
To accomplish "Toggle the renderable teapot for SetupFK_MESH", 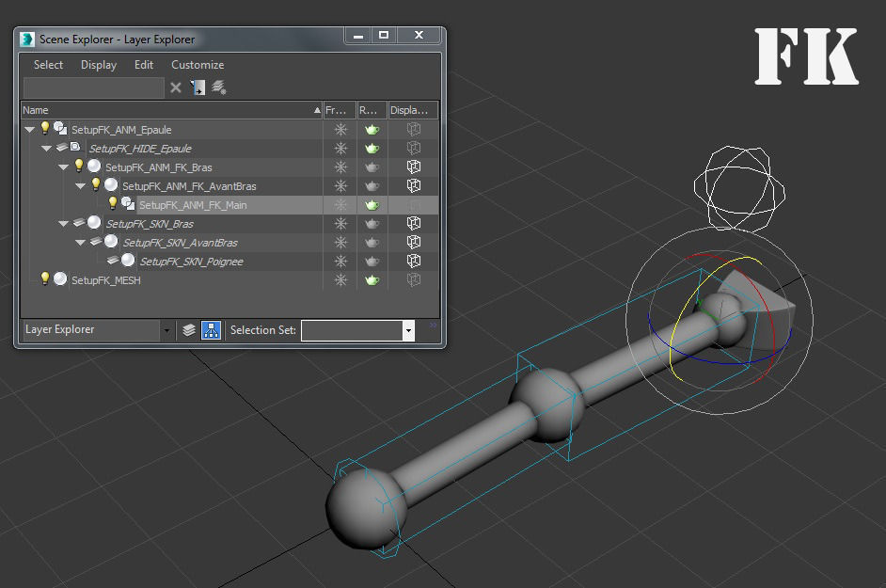I will click(372, 279).
